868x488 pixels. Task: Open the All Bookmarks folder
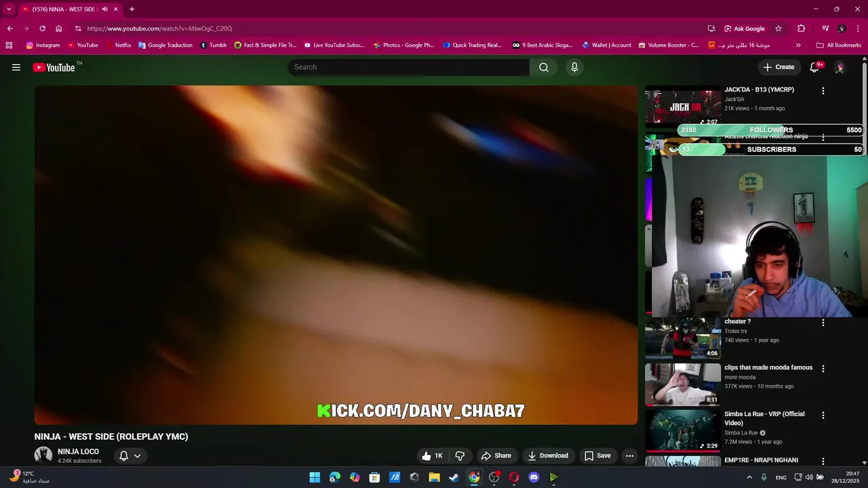tap(839, 45)
